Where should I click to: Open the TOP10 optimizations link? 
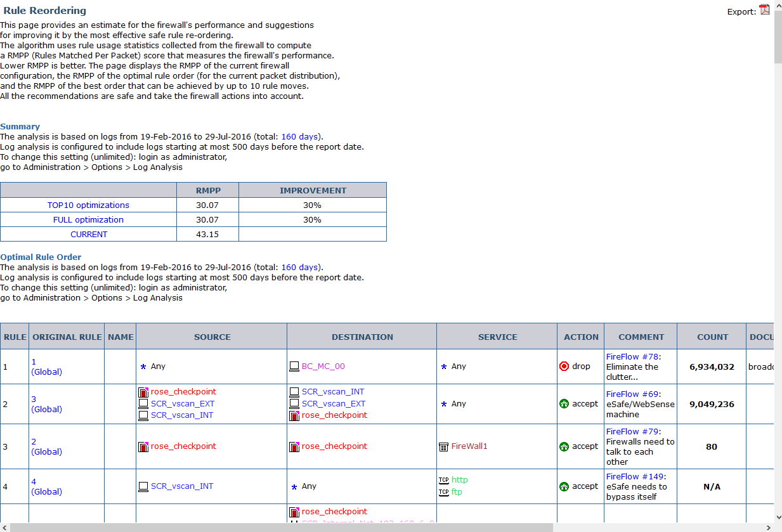coord(88,205)
